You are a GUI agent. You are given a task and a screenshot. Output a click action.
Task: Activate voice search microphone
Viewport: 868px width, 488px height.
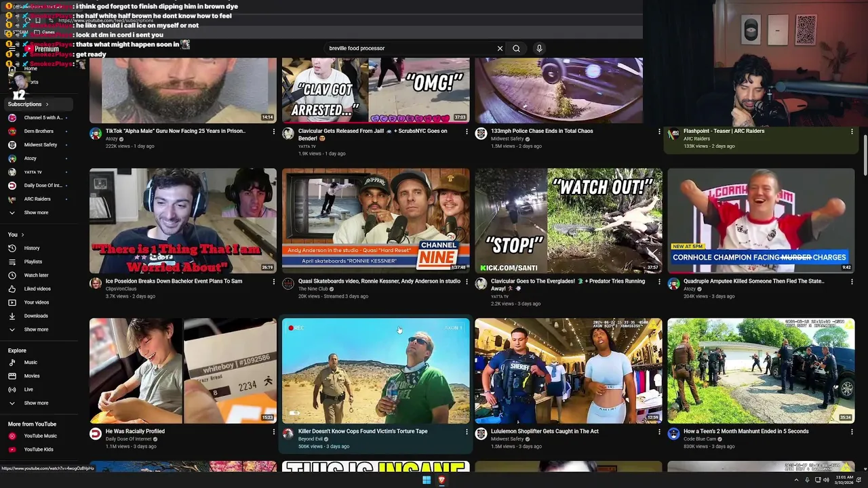coord(539,48)
